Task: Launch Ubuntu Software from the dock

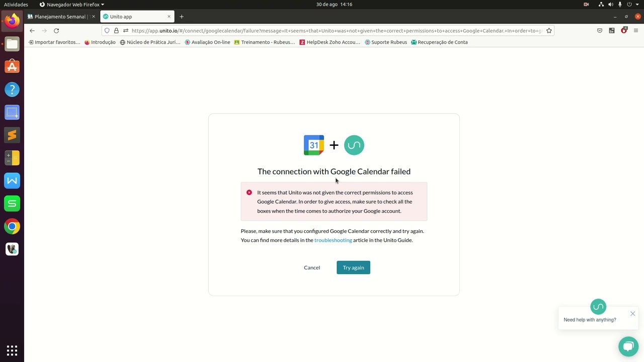Action: tap(12, 66)
